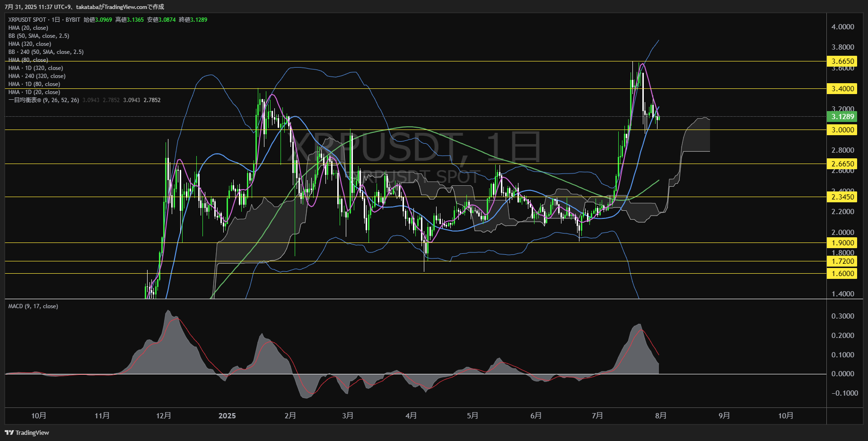This screenshot has height=441, width=868.
Task: Select the yellow 1.6000 price label
Action: 842,273
